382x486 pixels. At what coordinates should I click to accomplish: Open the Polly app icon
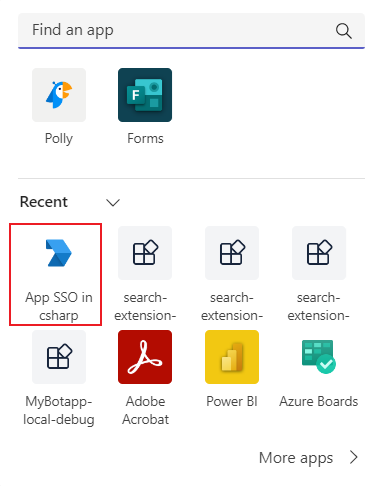click(59, 95)
